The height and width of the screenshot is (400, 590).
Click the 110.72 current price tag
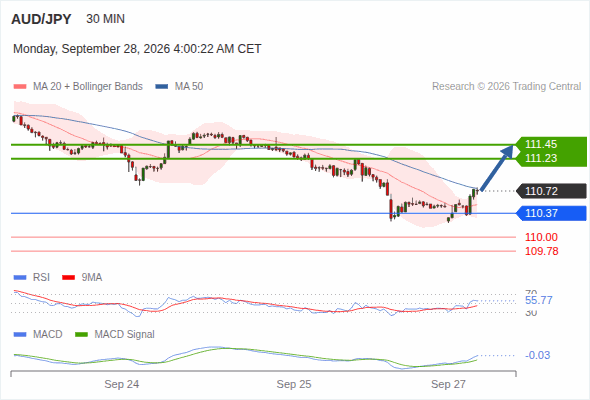(551, 191)
